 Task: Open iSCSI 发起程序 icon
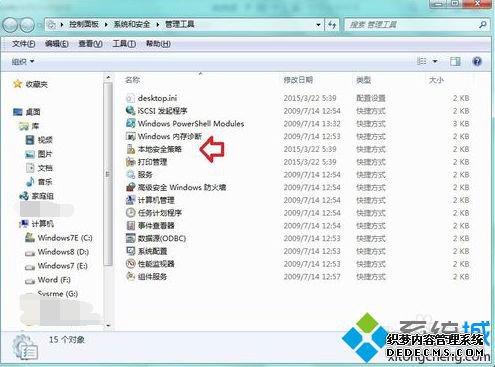point(130,111)
